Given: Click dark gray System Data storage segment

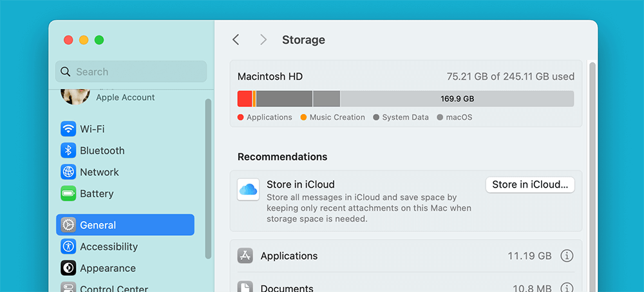Looking at the screenshot, I should coord(284,99).
